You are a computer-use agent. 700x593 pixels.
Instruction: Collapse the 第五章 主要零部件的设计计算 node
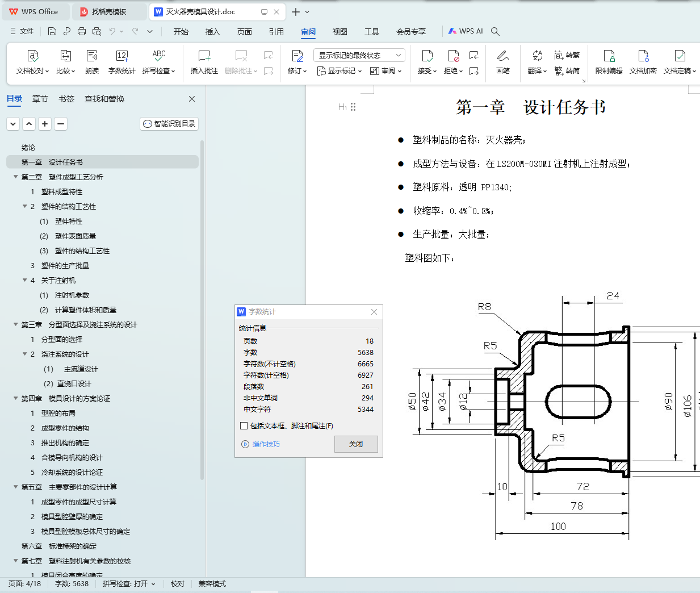click(x=16, y=487)
